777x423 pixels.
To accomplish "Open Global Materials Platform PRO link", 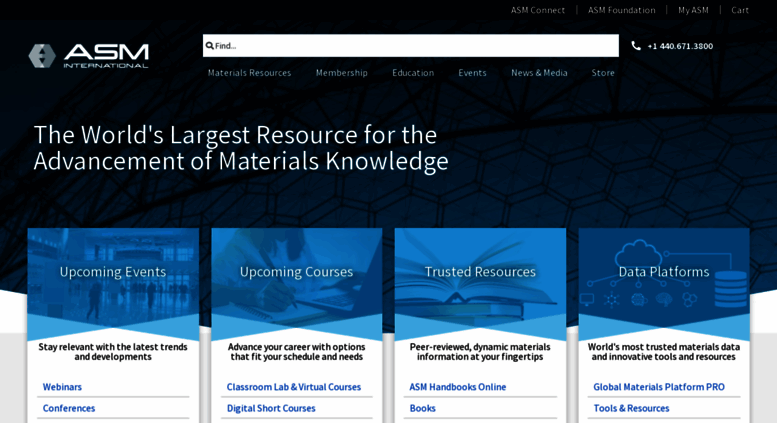I will (659, 387).
